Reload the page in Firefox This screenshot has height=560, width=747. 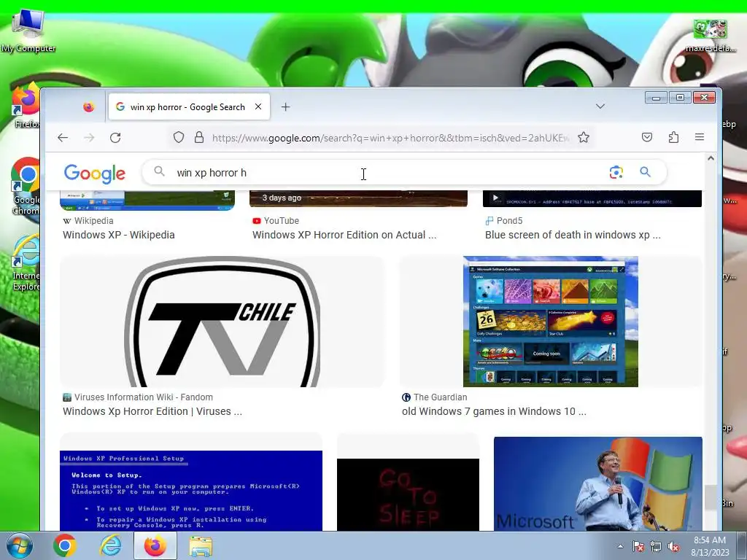pos(115,138)
